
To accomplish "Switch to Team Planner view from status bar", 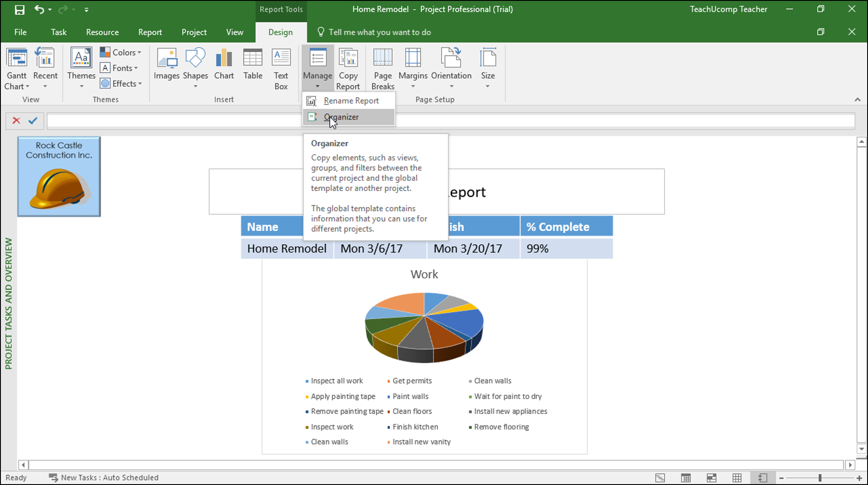I will (x=711, y=478).
